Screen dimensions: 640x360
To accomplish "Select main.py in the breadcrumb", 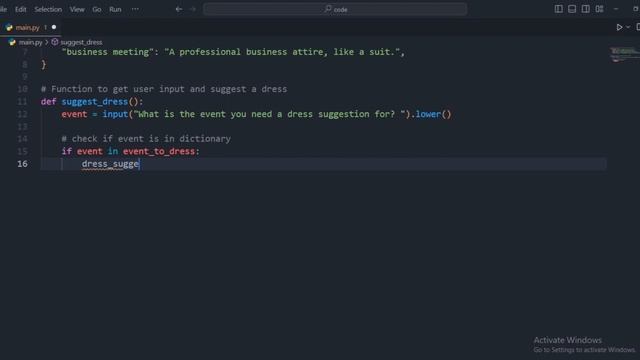I will click(x=31, y=42).
